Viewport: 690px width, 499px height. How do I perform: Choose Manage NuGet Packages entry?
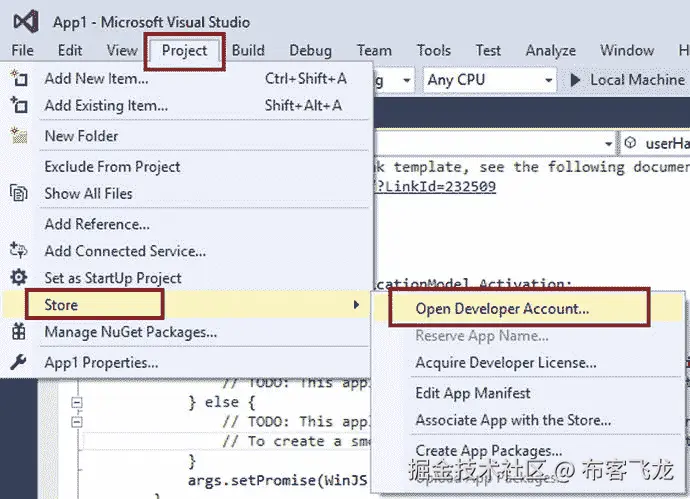point(187,332)
